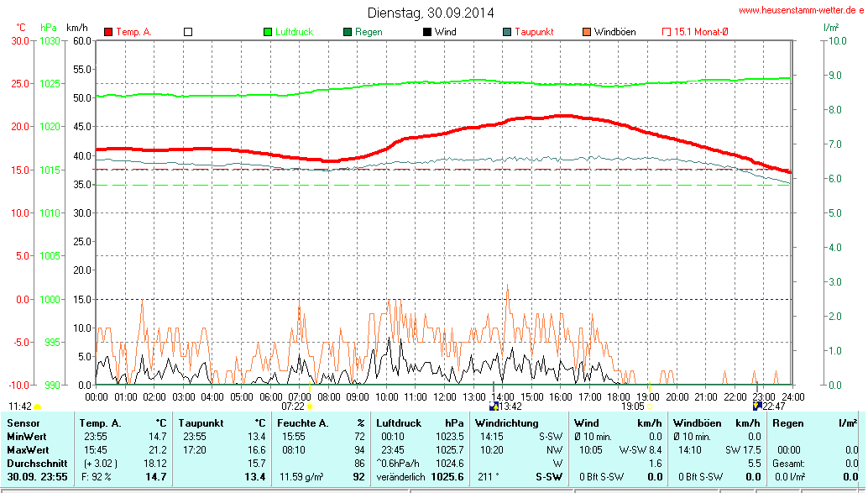Viewport: 868px width, 493px height.
Task: Click the dark green Regen legend swatch
Action: pos(348,32)
